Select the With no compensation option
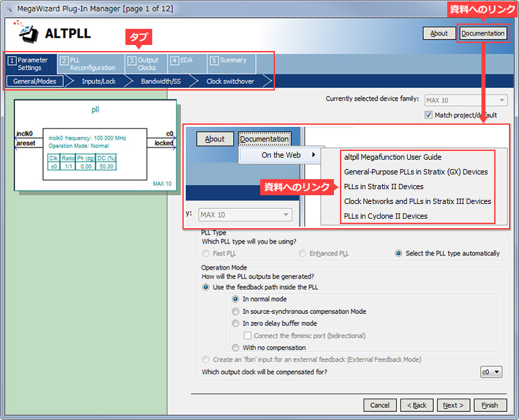The width and height of the screenshot is (519, 420). [x=235, y=348]
